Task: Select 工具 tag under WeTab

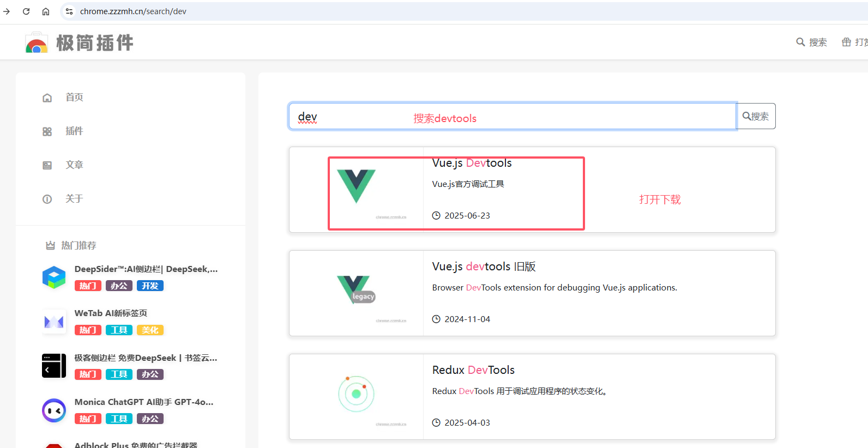Action: pos(119,330)
